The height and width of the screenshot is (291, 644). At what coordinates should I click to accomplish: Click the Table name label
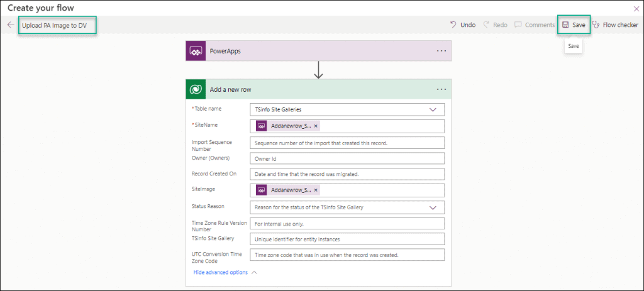coord(206,109)
